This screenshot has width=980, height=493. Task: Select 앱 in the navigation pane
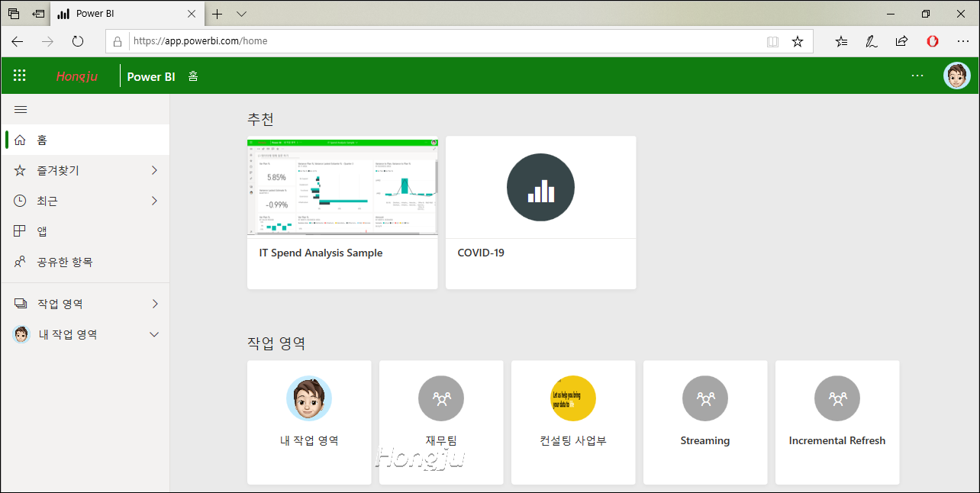[x=85, y=231]
